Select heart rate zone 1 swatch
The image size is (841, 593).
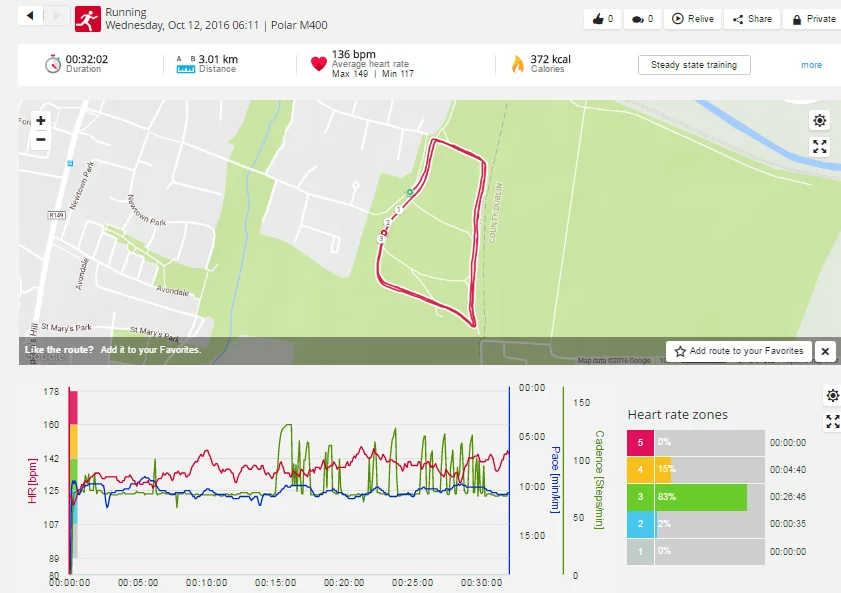(640, 551)
